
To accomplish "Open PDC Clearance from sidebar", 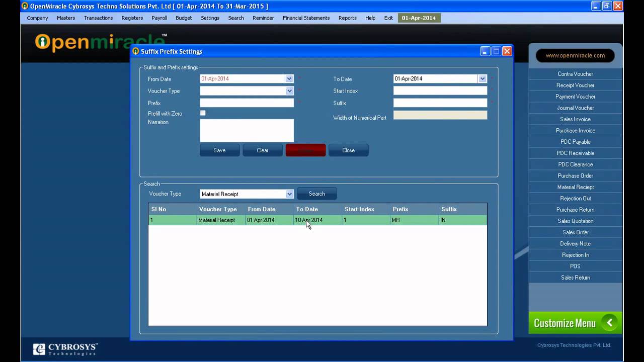I will [x=575, y=164].
